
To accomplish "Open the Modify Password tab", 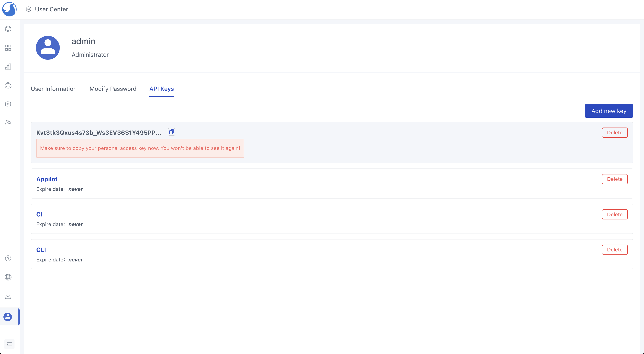I will (113, 89).
